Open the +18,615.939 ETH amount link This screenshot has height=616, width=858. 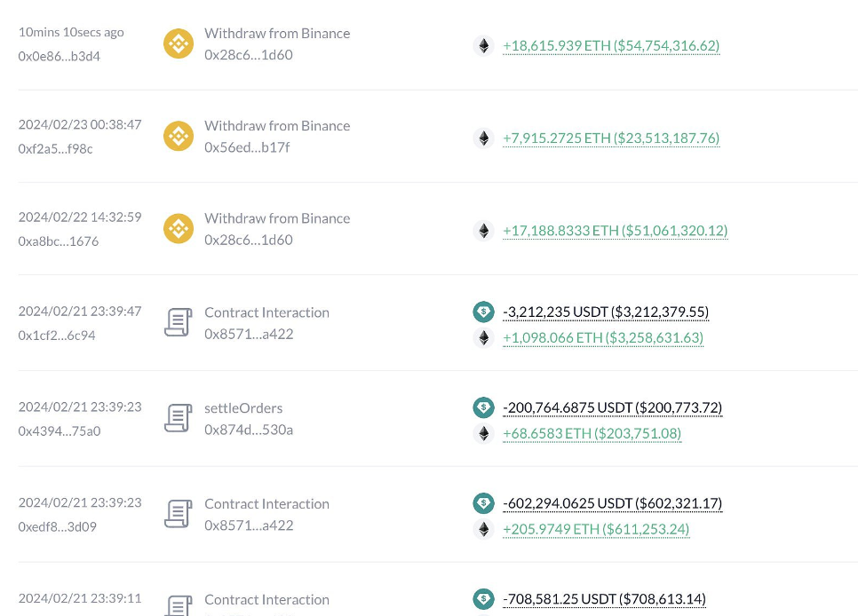[611, 45]
